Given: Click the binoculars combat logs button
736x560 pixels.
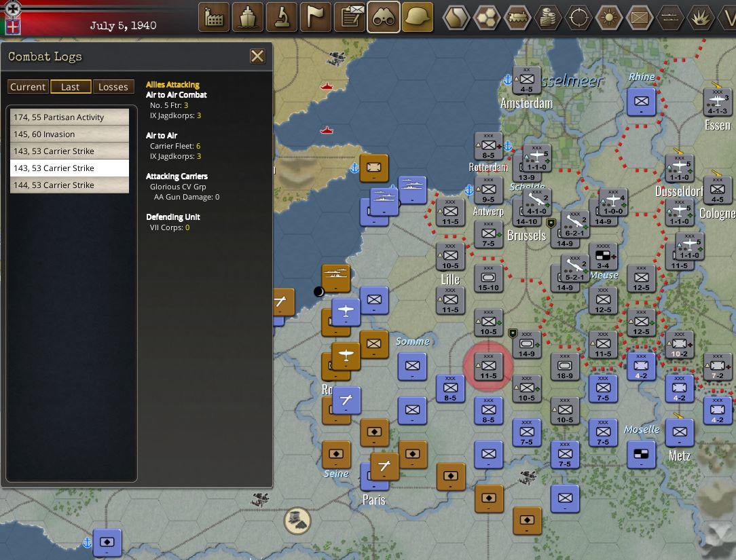Looking at the screenshot, I should tap(384, 18).
